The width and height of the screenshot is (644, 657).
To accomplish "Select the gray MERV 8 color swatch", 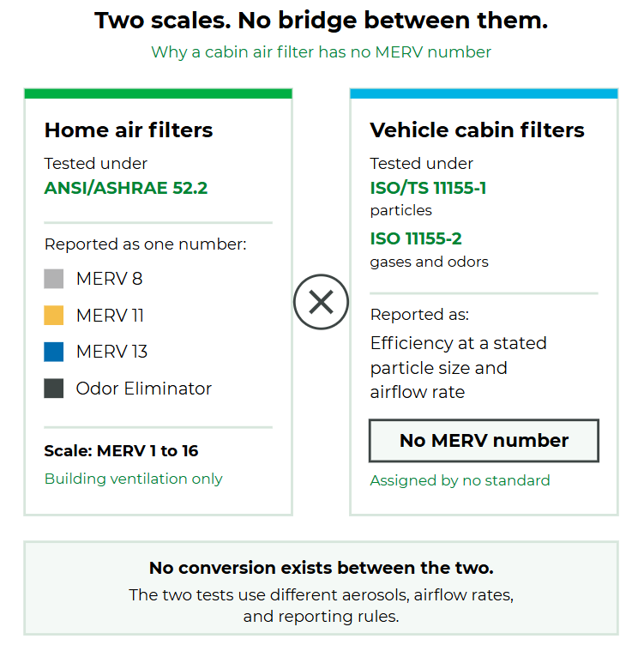I will (x=54, y=279).
